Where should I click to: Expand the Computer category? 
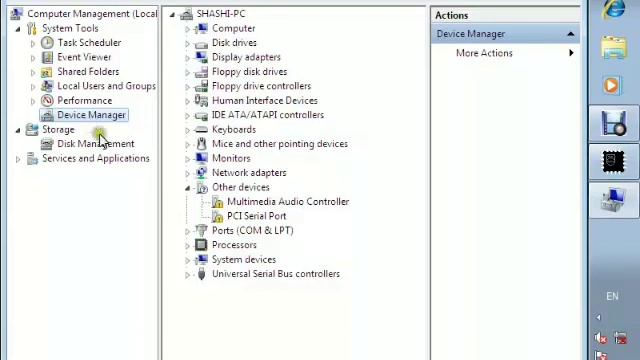(x=187, y=29)
